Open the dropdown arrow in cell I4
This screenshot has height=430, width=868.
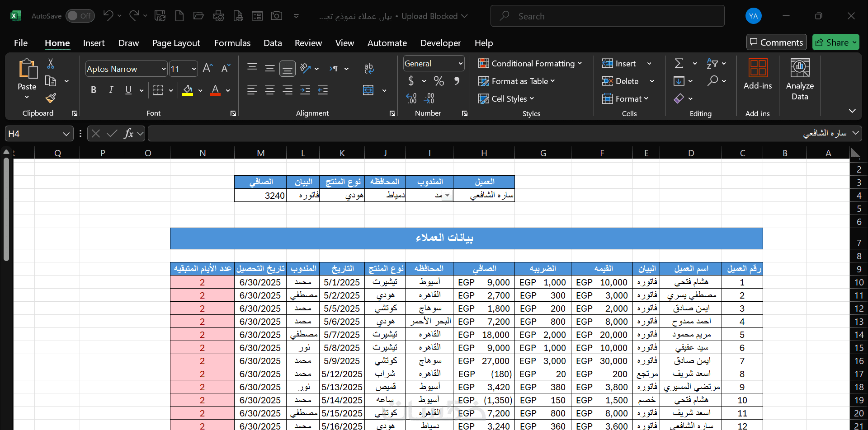click(x=447, y=196)
